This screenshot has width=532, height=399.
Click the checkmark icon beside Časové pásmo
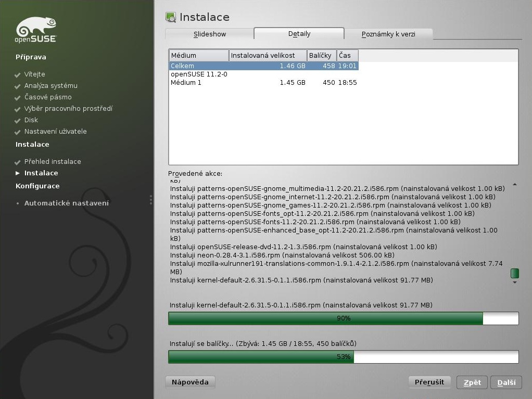18,98
